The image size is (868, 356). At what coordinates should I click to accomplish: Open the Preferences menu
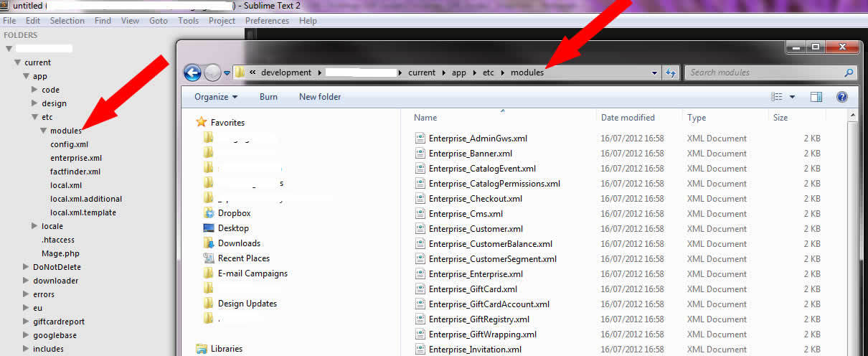point(267,21)
